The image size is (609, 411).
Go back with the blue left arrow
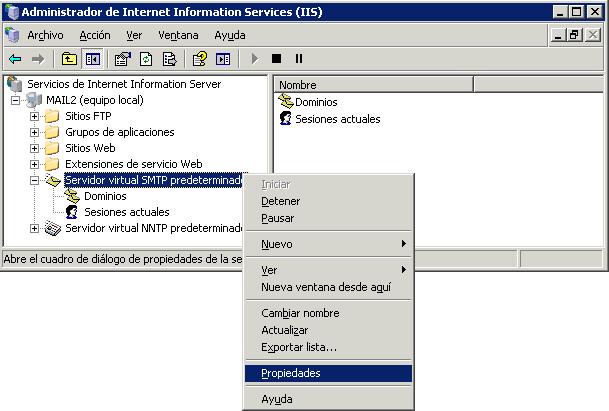tap(15, 59)
